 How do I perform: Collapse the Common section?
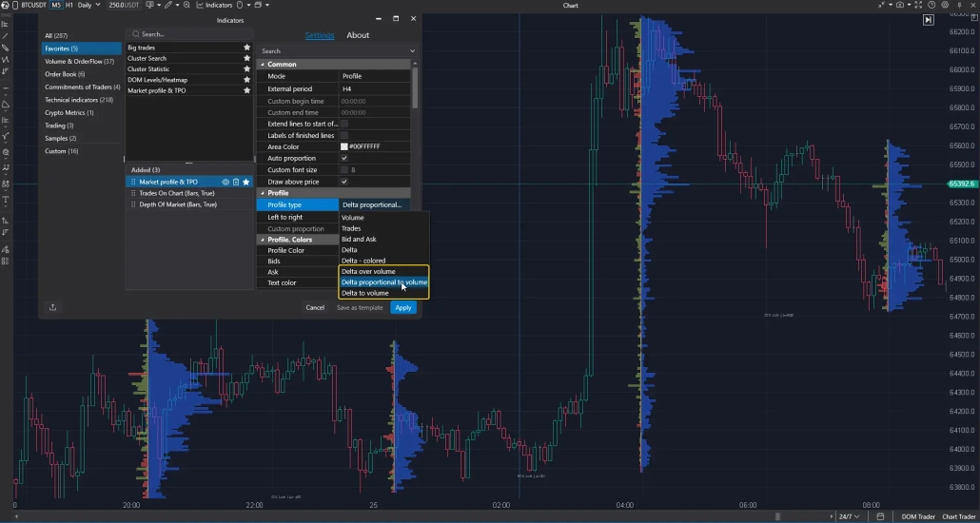(262, 65)
